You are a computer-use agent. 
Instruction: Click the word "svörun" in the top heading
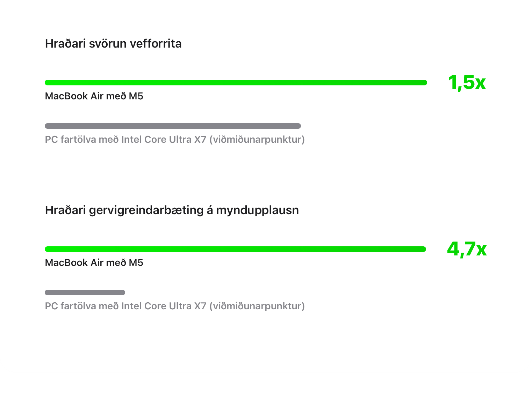(x=108, y=44)
